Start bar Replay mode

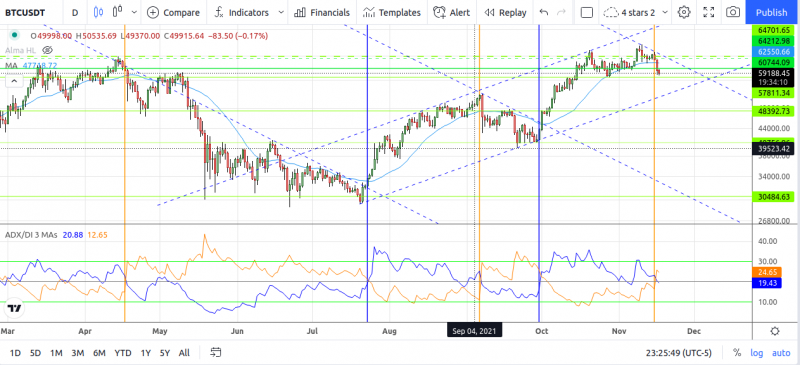(x=505, y=12)
